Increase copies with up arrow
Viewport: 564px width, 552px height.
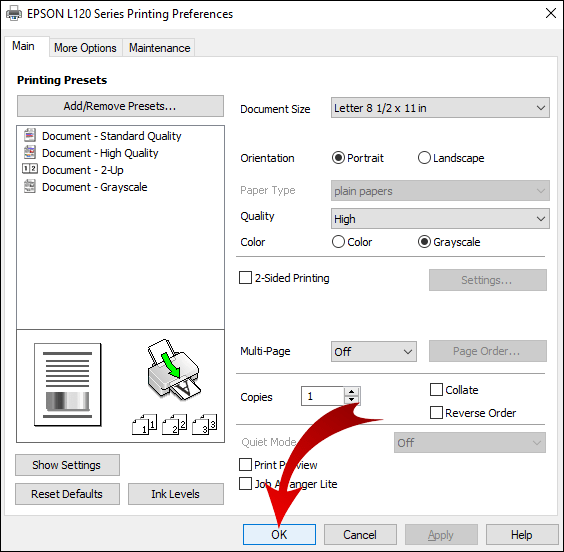point(351,392)
